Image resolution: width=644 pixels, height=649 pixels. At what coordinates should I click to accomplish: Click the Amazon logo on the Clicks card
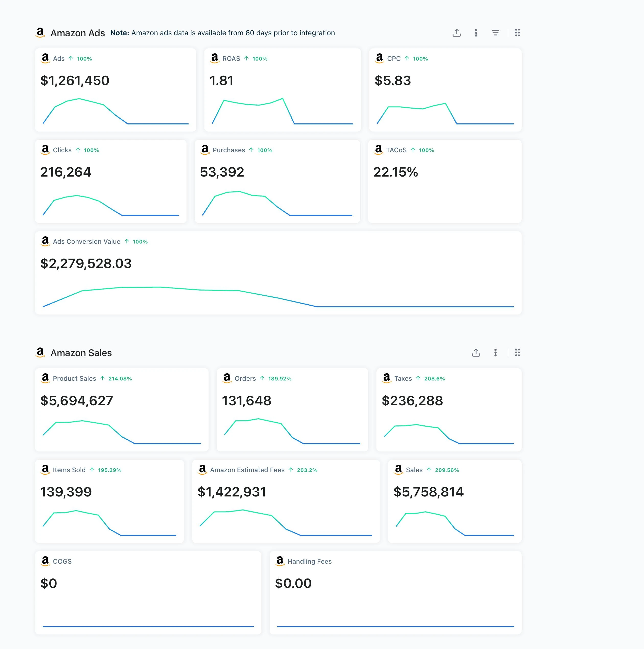(45, 149)
